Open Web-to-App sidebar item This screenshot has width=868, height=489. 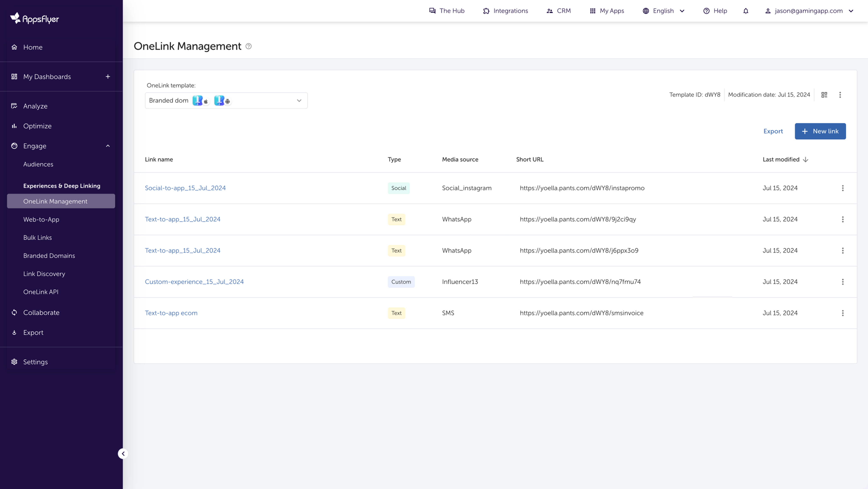[x=41, y=220]
